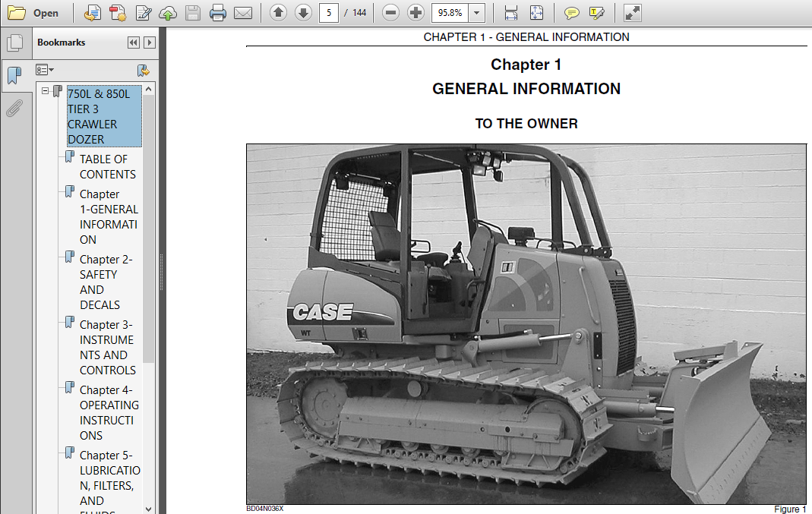Zoom out with the minus button

(x=390, y=12)
